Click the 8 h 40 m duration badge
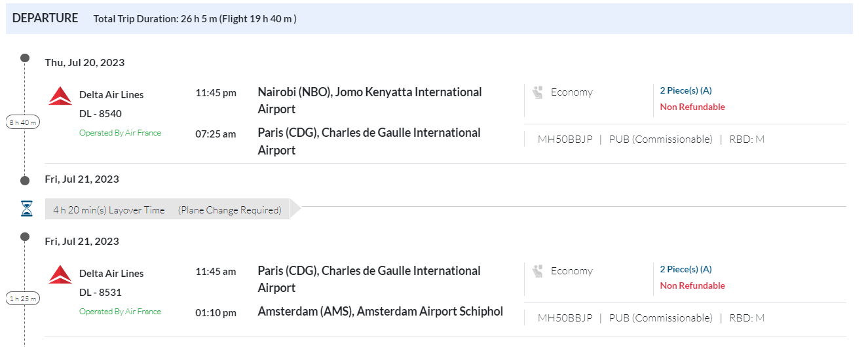Image resolution: width=868 pixels, height=347 pixels. tap(24, 122)
